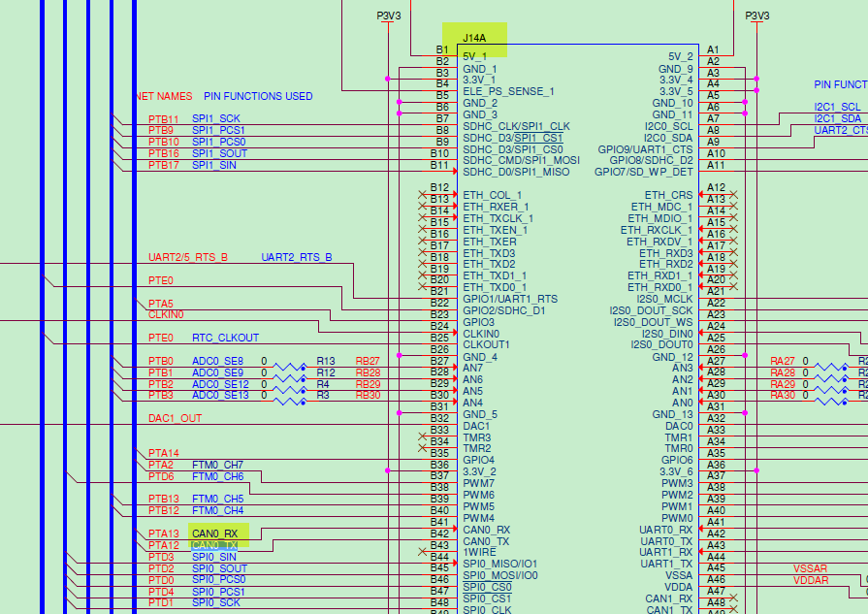This screenshot has height=614, width=868.
Task: Select net label RA27
Action: click(x=783, y=361)
